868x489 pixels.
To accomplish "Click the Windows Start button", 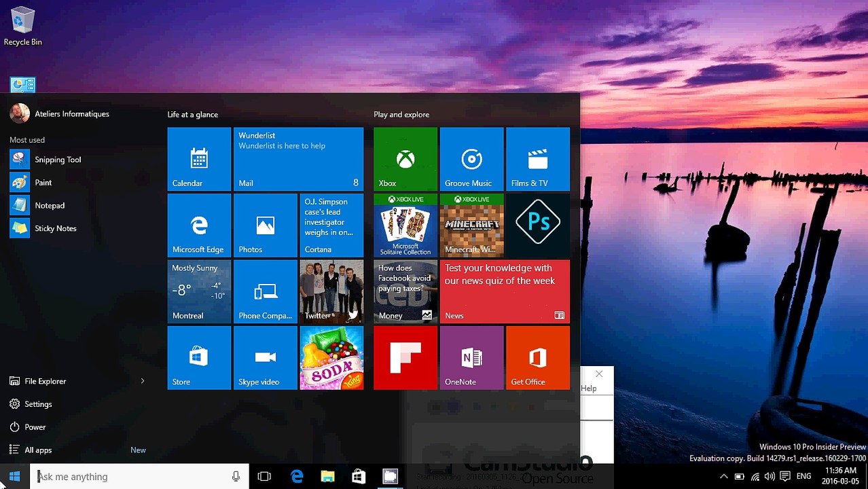I will (x=15, y=476).
